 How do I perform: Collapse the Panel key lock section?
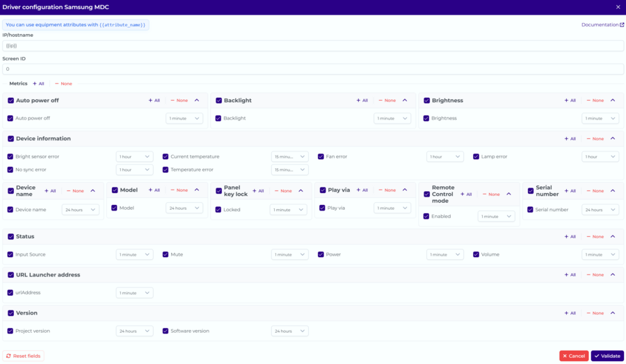click(300, 191)
